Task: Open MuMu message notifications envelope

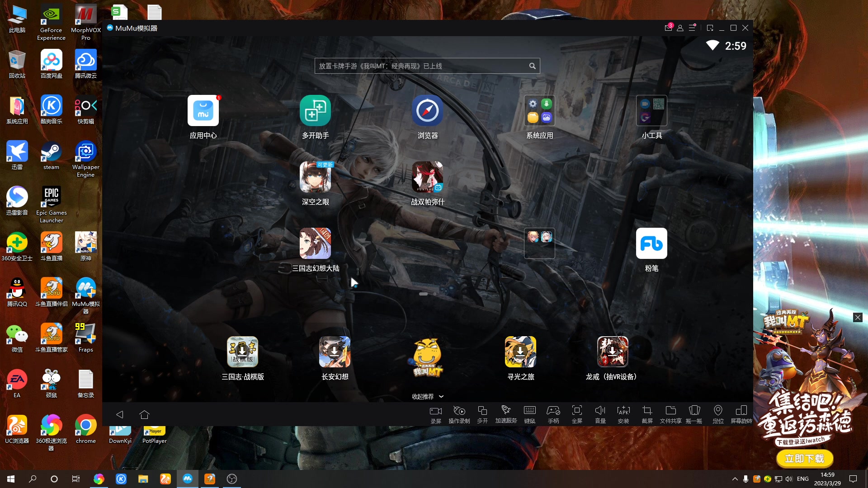Action: pyautogui.click(x=668, y=28)
